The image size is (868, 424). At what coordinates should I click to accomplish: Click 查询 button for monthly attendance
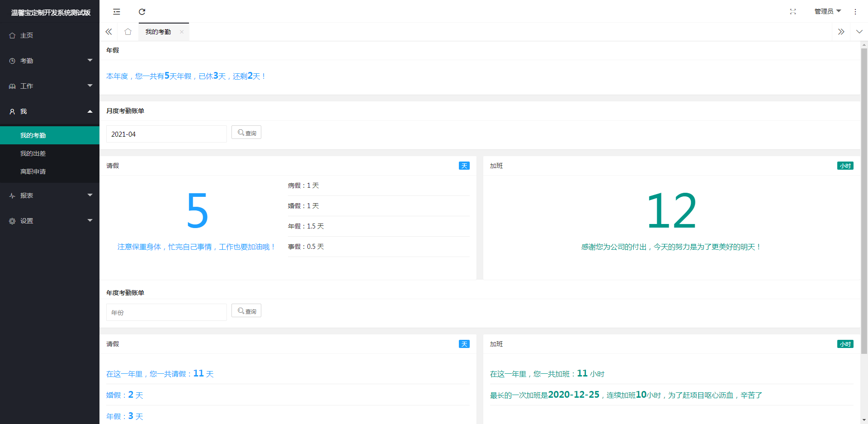(246, 133)
